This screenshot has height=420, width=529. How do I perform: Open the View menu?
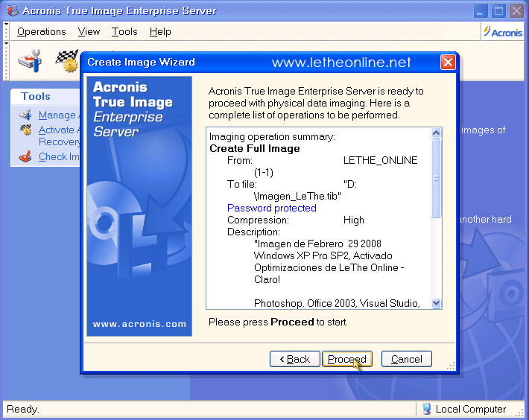(89, 32)
